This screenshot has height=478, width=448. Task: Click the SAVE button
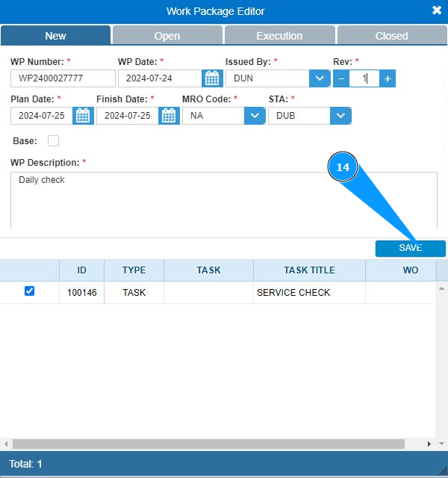coord(410,248)
